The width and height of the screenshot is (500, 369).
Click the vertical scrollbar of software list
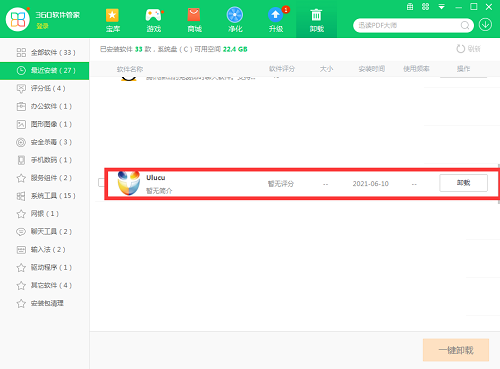tap(498, 184)
